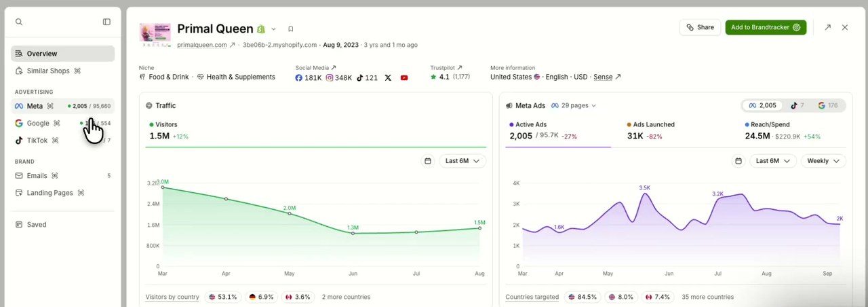Click the scan icon beside Google

tap(57, 123)
